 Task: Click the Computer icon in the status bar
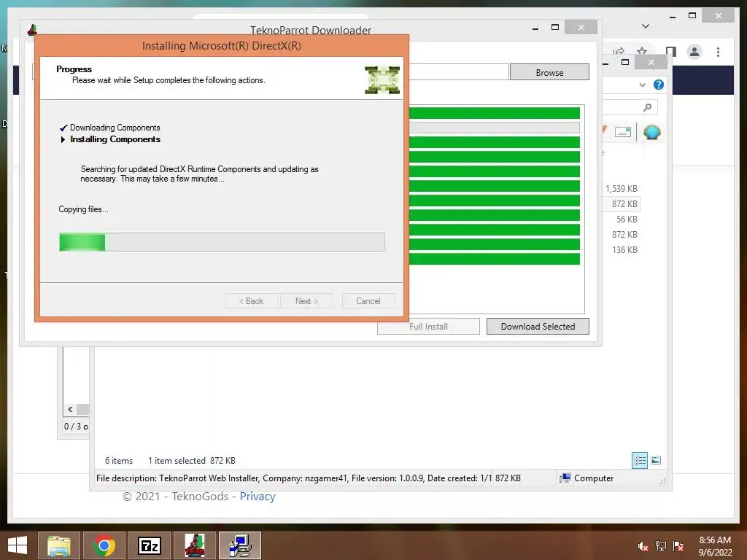(x=565, y=478)
